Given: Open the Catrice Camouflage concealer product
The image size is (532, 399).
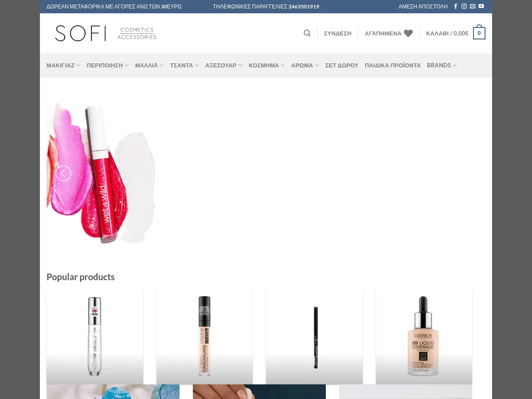Looking at the screenshot, I should (x=204, y=336).
